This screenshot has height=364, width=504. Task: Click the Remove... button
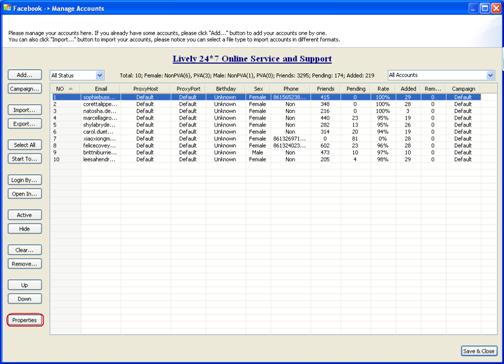coord(25,264)
